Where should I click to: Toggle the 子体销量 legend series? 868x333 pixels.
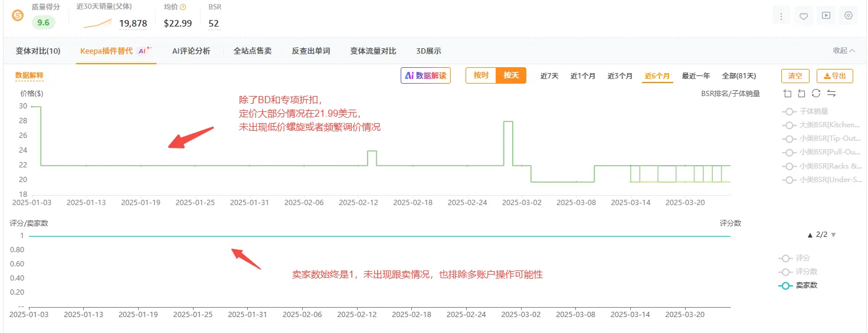pos(805,111)
